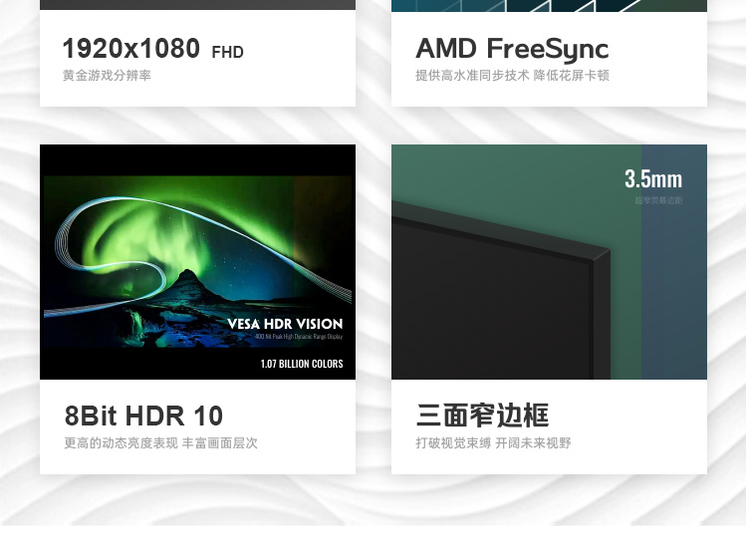The image size is (747, 560).
Task: Click the 黄金游戏分辨率 subtitle text
Action: [108, 76]
